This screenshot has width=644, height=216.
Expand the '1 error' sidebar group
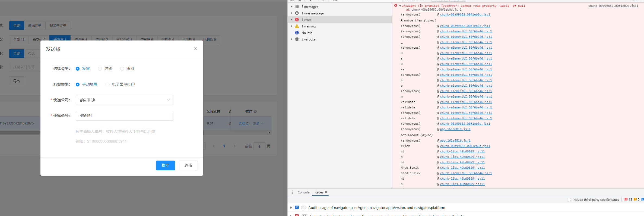point(291,20)
